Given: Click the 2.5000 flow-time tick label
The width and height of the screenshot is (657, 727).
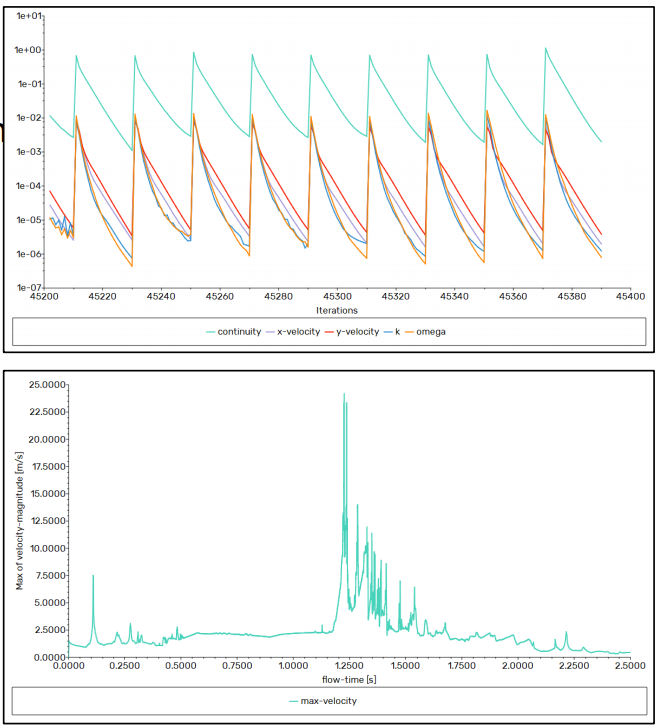Looking at the screenshot, I should point(630,665).
